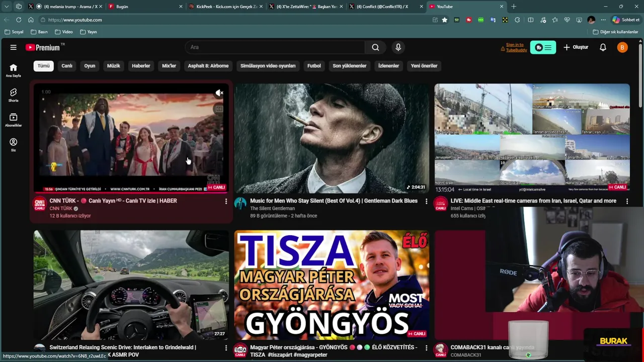The image size is (644, 362).
Task: Open browser extensions puzzle icon
Action: point(517,20)
